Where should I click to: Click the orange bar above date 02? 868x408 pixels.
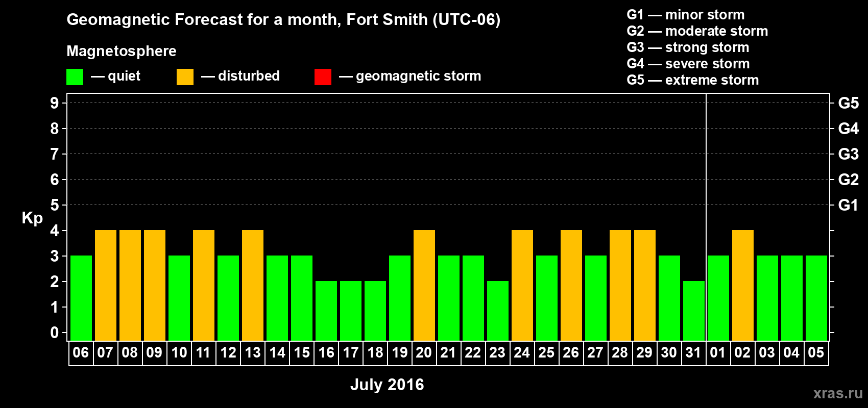tap(743, 286)
